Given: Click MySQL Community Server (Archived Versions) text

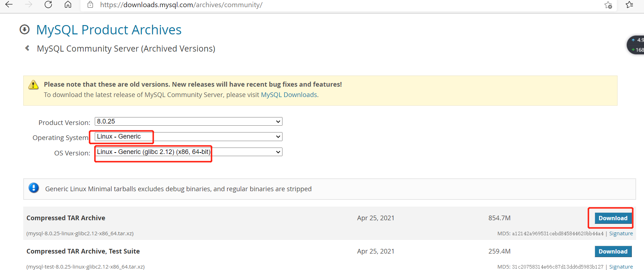Looking at the screenshot, I should pos(126,49).
